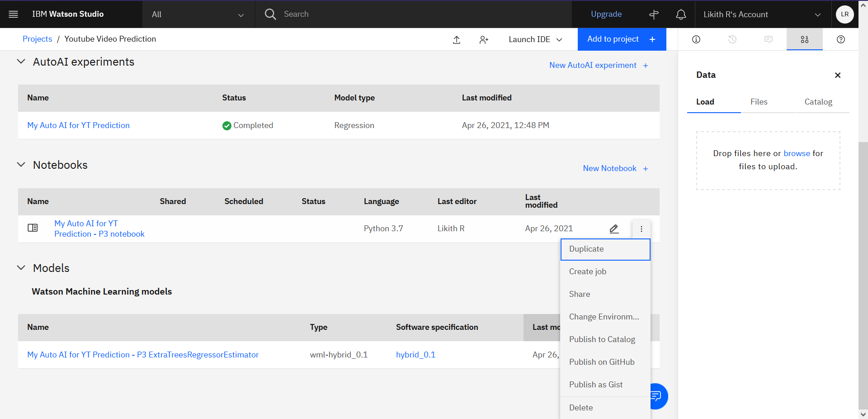Click the Software specification column header

coord(437,327)
